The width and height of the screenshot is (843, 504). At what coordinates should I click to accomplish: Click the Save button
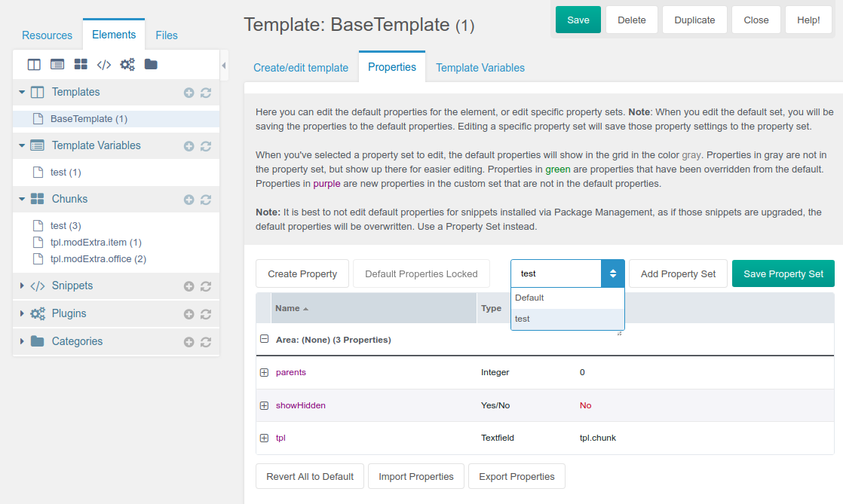click(578, 20)
